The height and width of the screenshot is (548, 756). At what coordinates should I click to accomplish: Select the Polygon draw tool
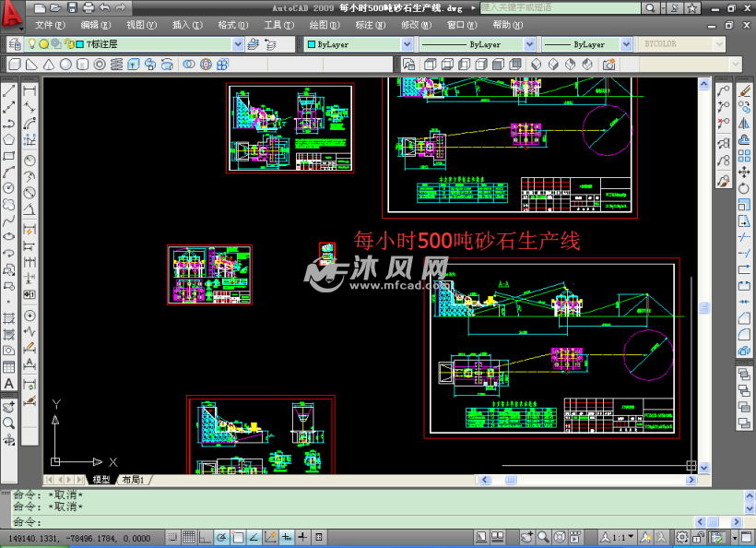[x=8, y=139]
